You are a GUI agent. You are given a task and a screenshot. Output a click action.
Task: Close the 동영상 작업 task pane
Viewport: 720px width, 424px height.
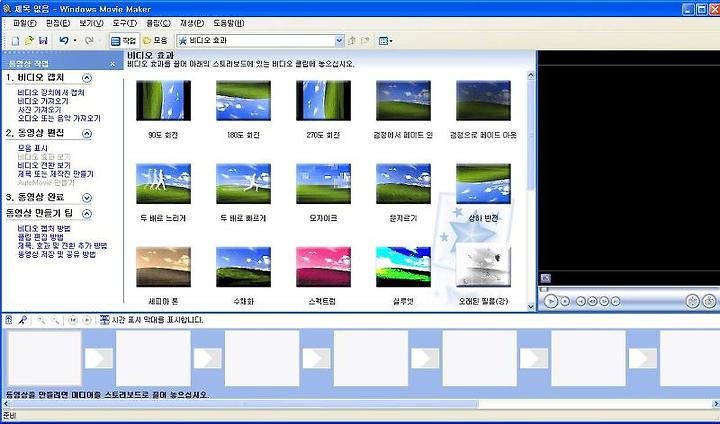112,64
